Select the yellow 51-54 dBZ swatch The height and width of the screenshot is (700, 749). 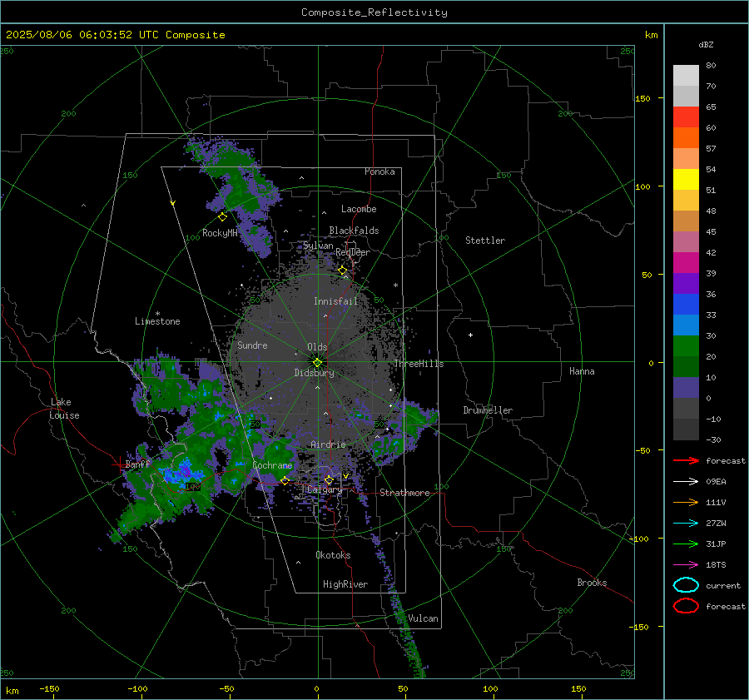(x=686, y=179)
